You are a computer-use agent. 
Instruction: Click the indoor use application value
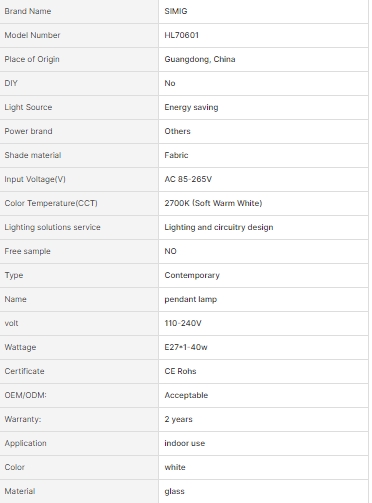click(185, 443)
